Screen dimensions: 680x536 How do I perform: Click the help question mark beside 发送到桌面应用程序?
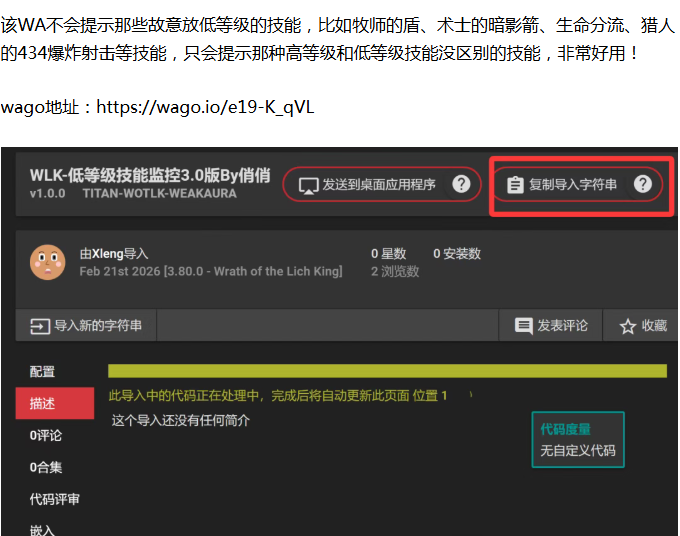click(x=461, y=184)
